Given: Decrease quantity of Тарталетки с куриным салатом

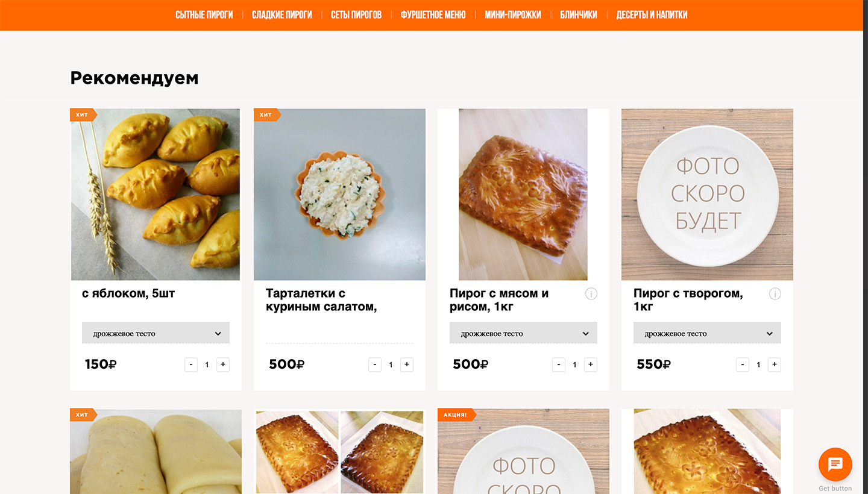Looking at the screenshot, I should click(x=375, y=364).
